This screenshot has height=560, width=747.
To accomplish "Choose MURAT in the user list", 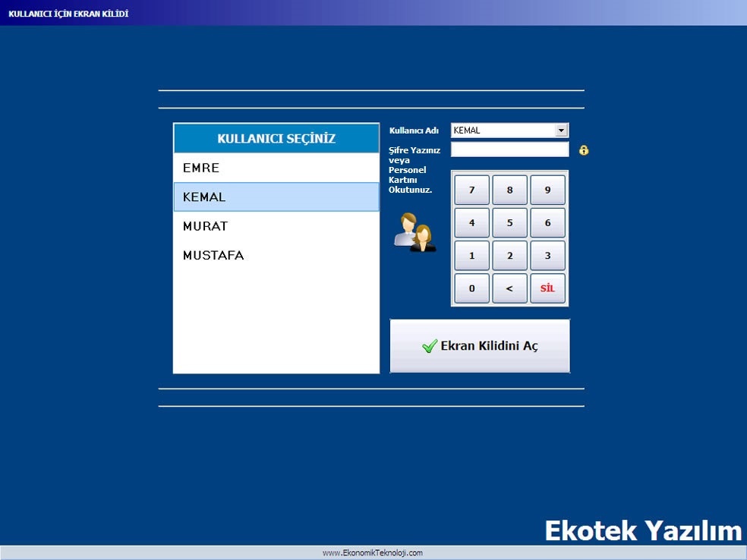I will [x=276, y=226].
